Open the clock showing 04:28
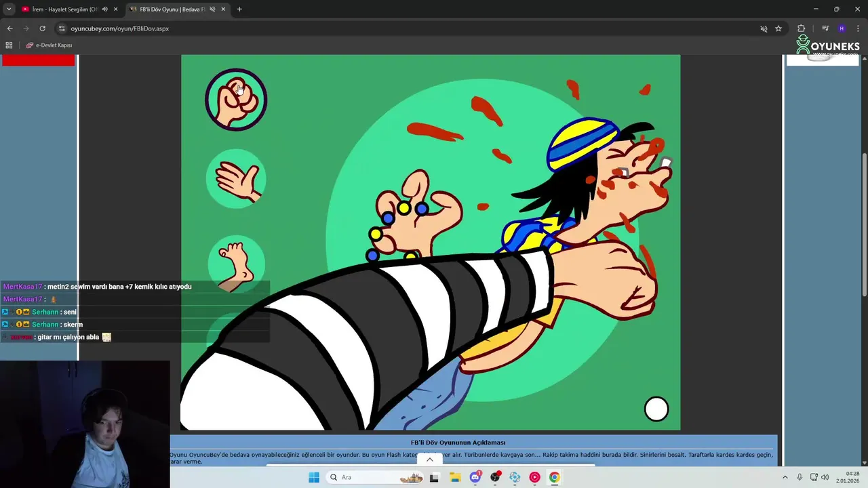 tap(847, 477)
